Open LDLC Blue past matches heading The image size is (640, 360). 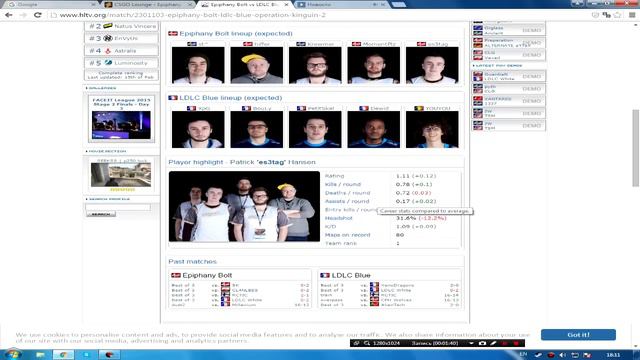click(351, 276)
